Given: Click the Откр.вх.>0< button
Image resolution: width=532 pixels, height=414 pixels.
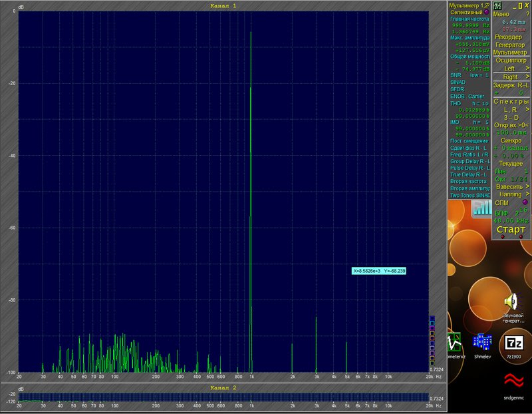Looking at the screenshot, I should pos(511,125).
